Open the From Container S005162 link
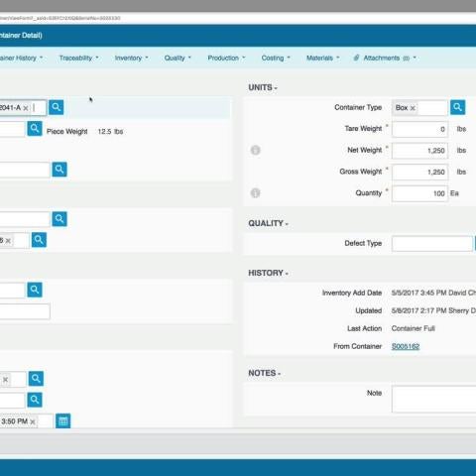The width and height of the screenshot is (476, 476). 406,346
